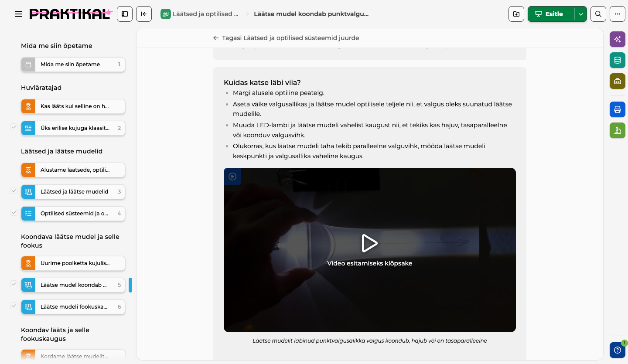Click Koondava läätse mudel ja selle fookus heading
This screenshot has height=364, width=628.
point(70,241)
